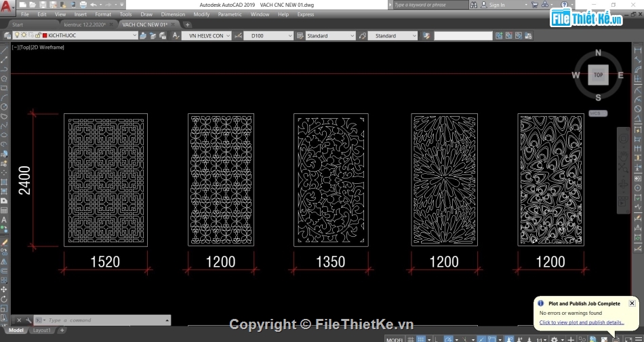Select the Move tool

tap(4, 290)
